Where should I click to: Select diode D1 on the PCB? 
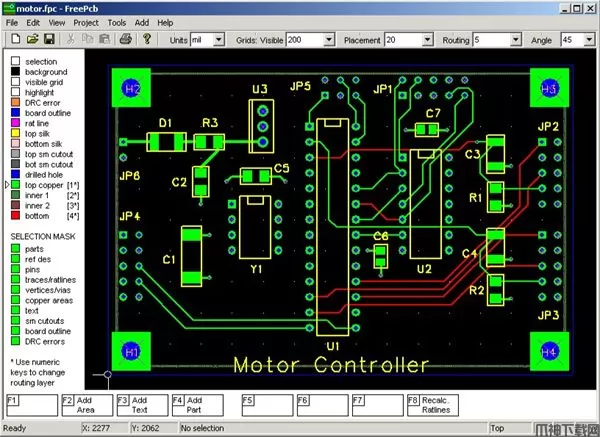point(166,142)
